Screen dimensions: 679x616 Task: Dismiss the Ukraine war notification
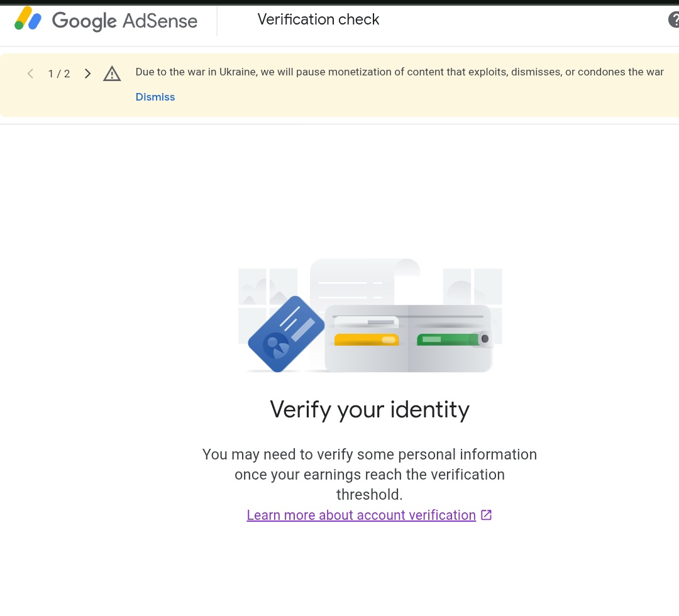point(155,97)
